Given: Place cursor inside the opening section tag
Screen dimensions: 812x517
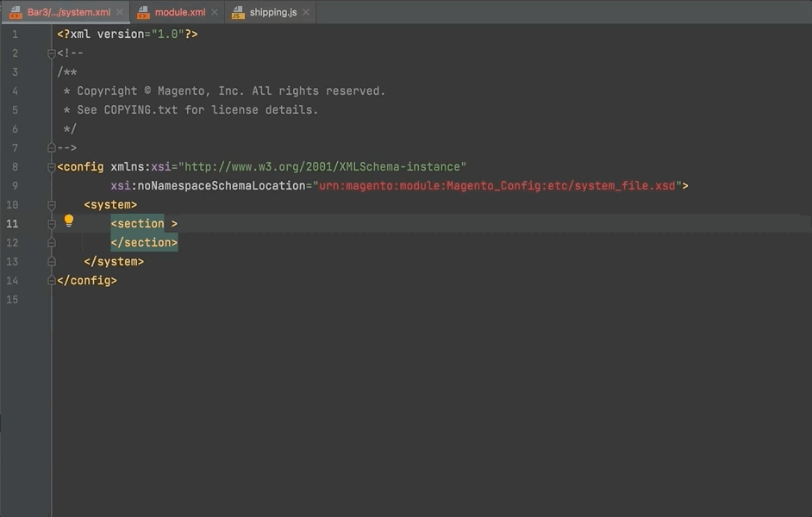Looking at the screenshot, I should pyautogui.click(x=143, y=224).
